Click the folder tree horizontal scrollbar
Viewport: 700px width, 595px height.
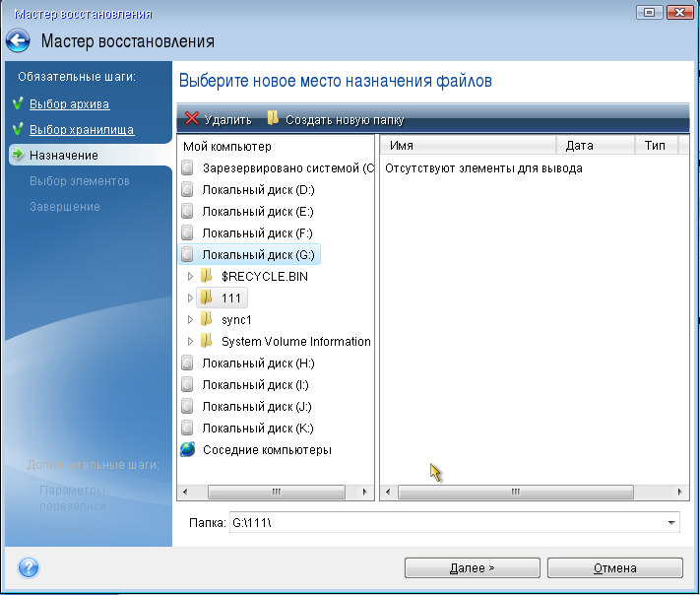coord(276,491)
